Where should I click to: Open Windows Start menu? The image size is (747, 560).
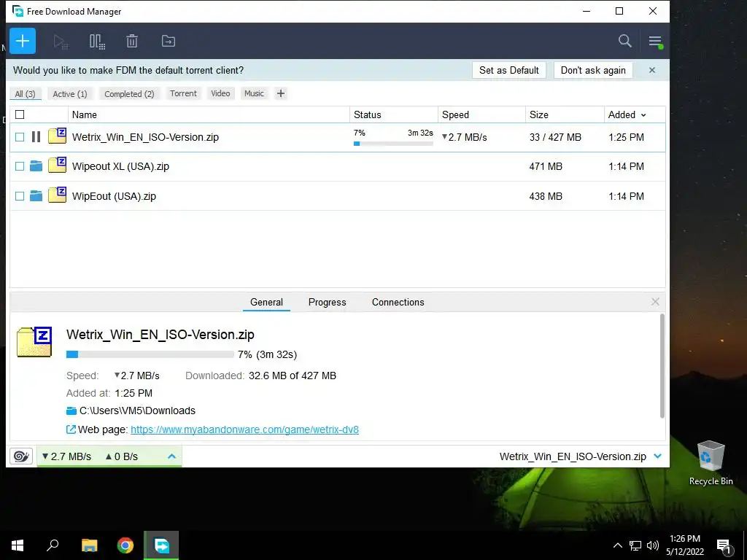click(x=18, y=545)
